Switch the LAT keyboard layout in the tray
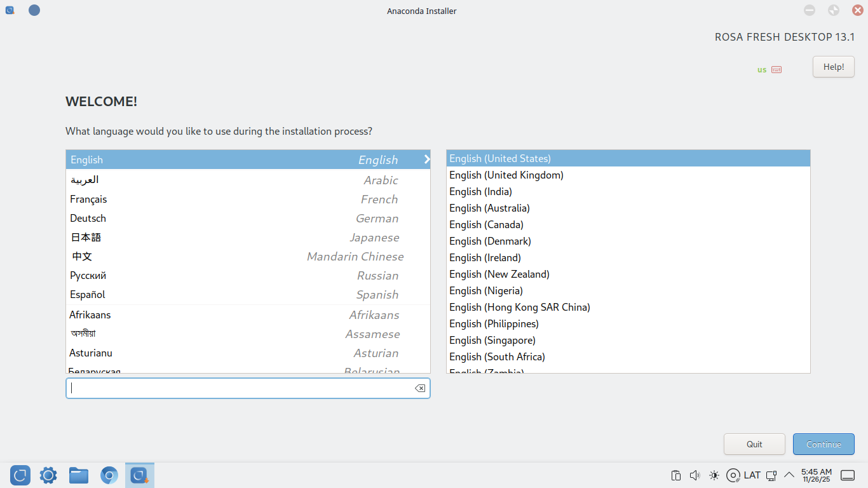Image resolution: width=868 pixels, height=488 pixels. 752,475
